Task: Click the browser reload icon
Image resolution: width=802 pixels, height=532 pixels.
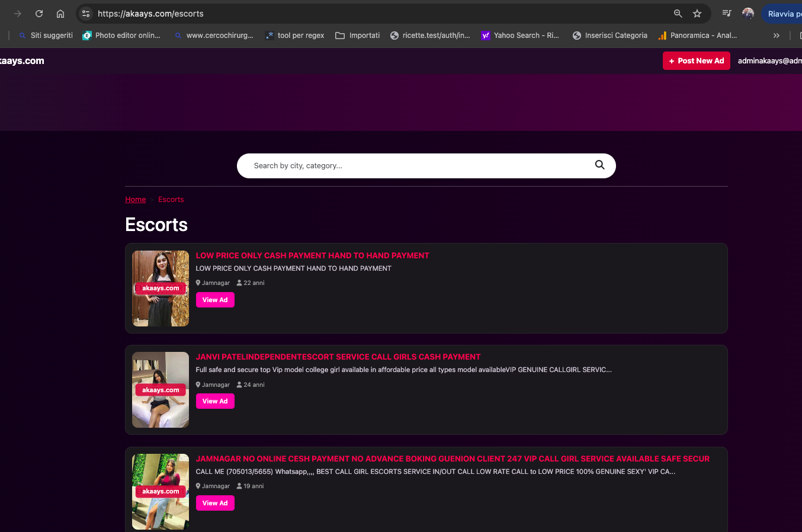Action: pos(39,14)
